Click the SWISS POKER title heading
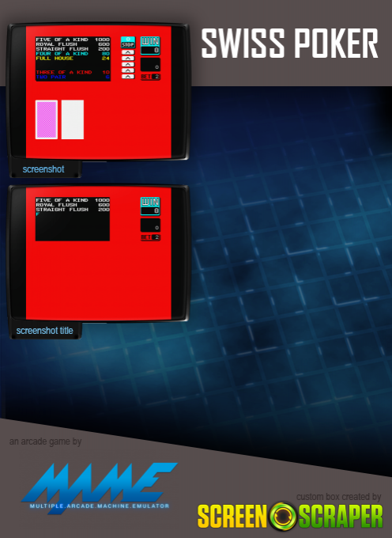392x538 pixels. click(289, 44)
